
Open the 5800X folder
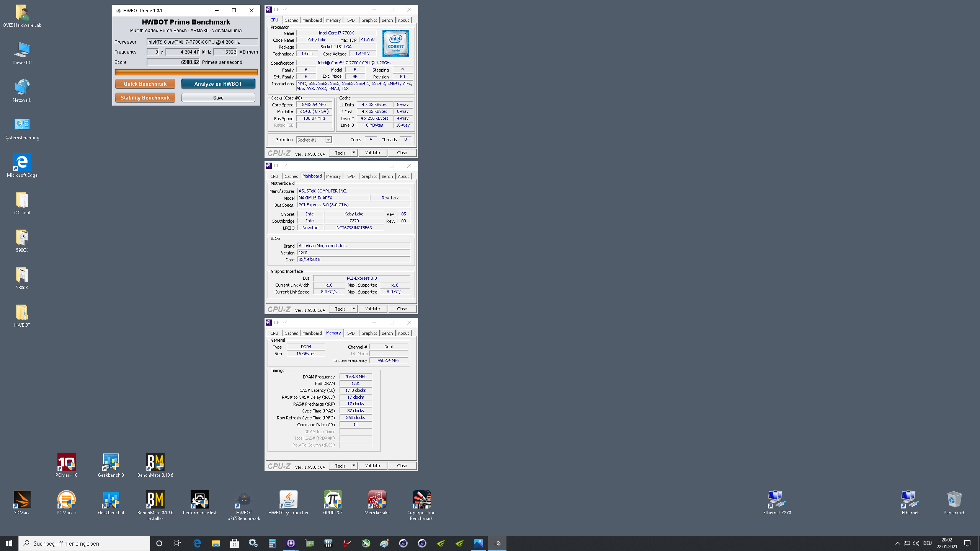tap(22, 278)
